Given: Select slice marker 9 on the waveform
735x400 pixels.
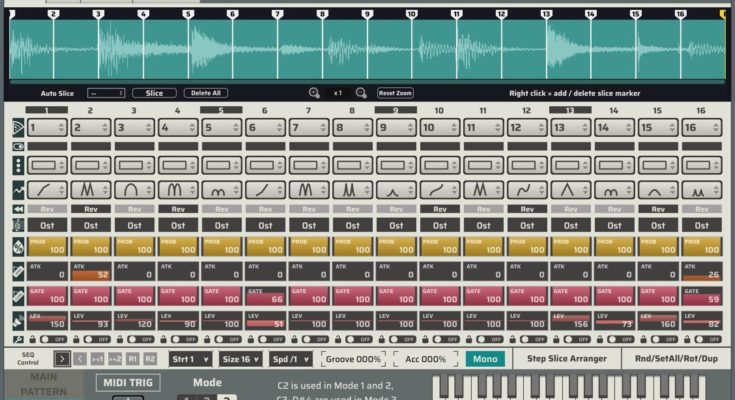Looking at the screenshot, I should pos(366,15).
